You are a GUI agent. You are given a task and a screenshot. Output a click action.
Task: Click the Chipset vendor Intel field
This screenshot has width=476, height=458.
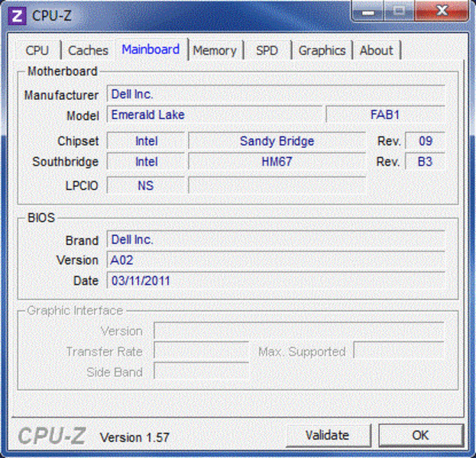146,141
